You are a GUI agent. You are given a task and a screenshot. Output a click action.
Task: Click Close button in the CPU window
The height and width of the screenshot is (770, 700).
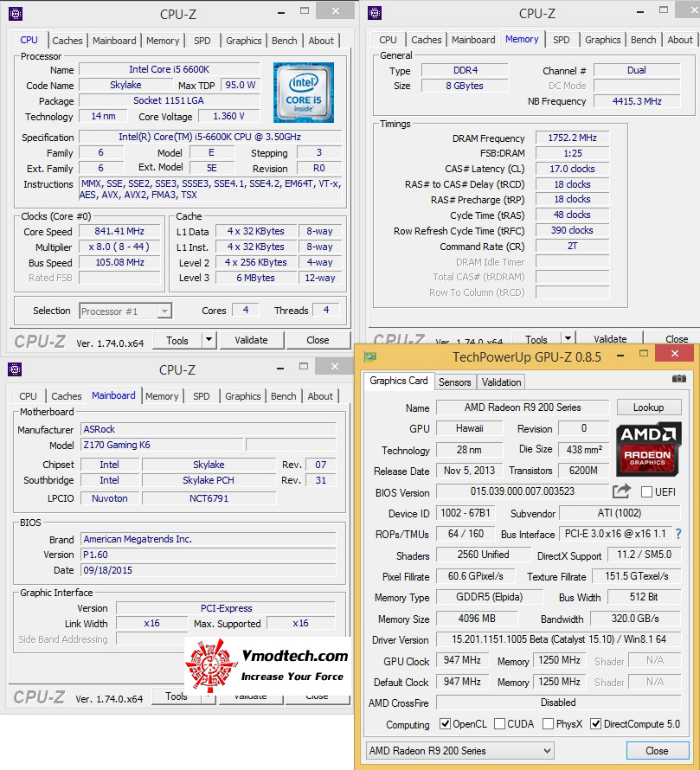click(318, 340)
